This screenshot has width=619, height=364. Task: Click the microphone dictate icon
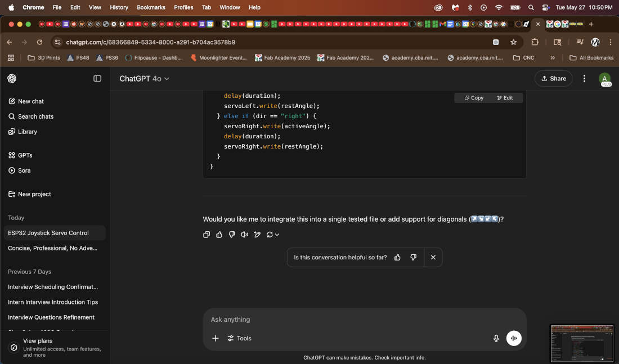point(496,338)
